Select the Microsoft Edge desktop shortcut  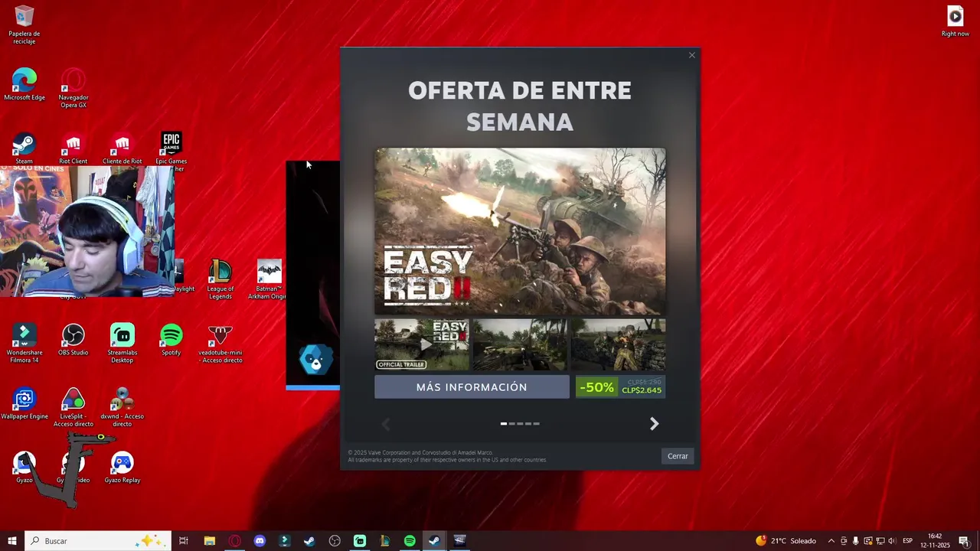[x=24, y=84]
